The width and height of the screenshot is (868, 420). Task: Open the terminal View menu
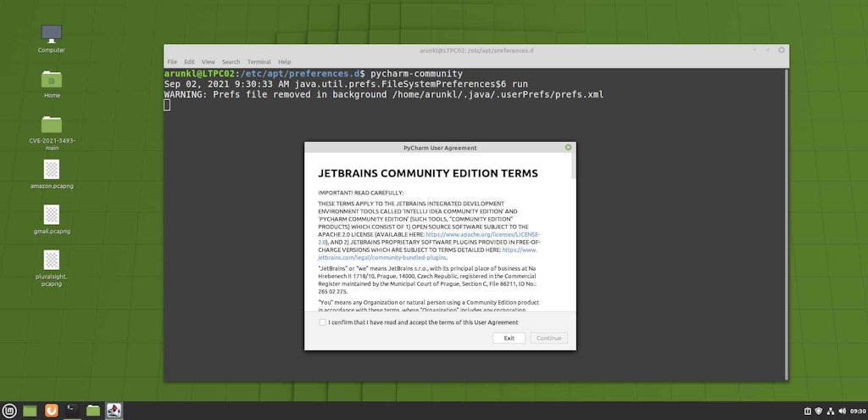coord(209,61)
